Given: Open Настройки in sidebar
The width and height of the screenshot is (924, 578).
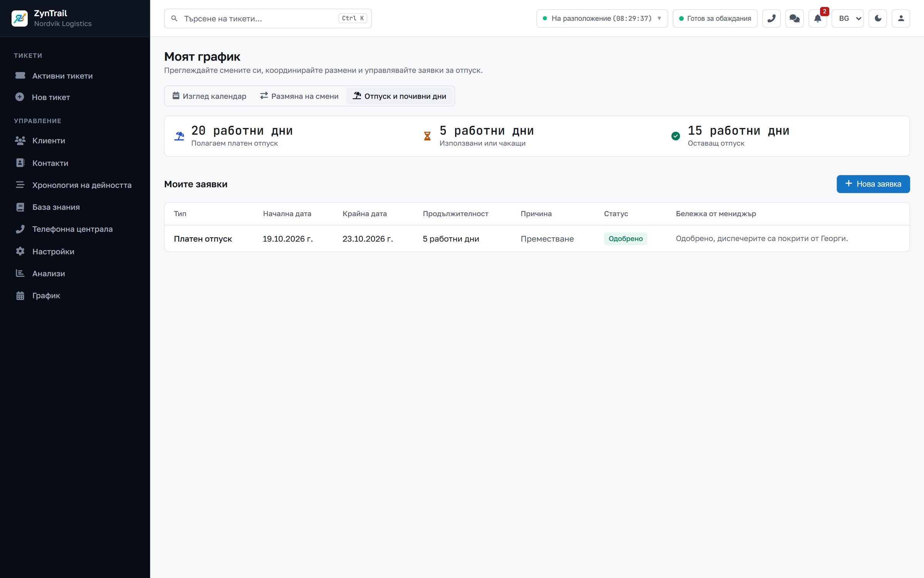Looking at the screenshot, I should tap(75, 251).
